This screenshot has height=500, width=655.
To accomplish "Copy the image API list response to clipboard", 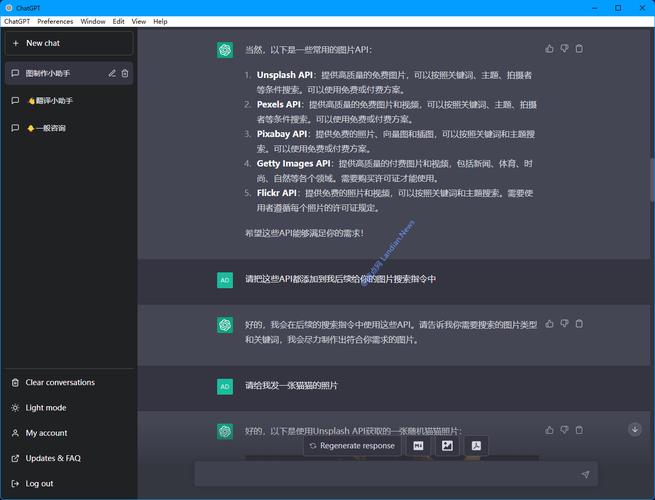I will (x=579, y=48).
